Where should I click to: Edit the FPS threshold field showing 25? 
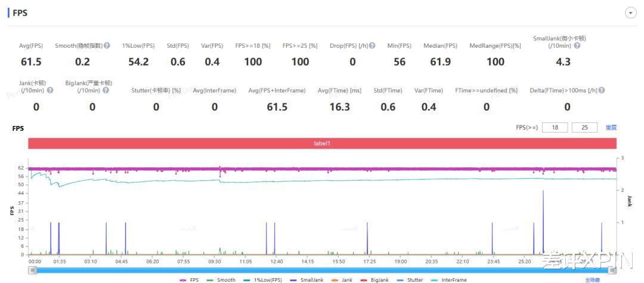(x=584, y=128)
